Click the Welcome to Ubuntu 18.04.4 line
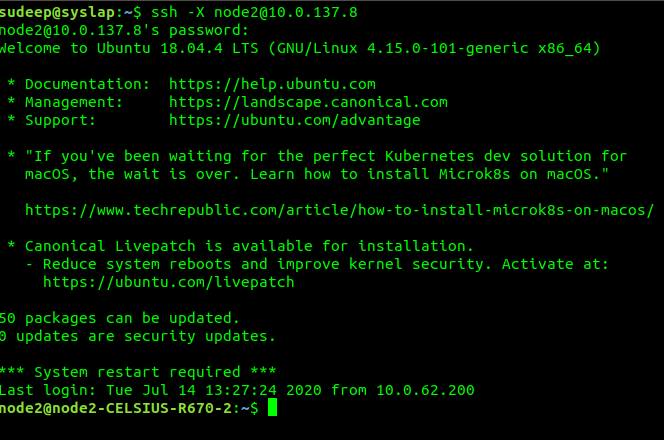Image resolution: width=664 pixels, height=440 pixels. click(x=300, y=48)
